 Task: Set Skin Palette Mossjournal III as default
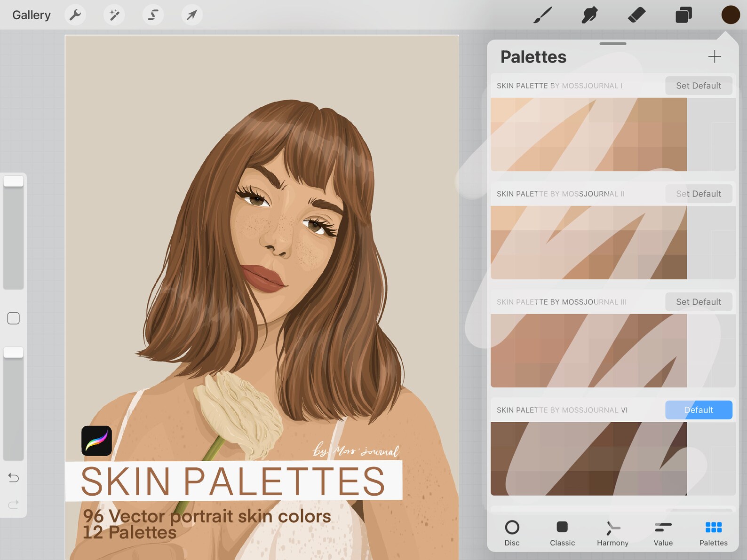[x=699, y=302]
